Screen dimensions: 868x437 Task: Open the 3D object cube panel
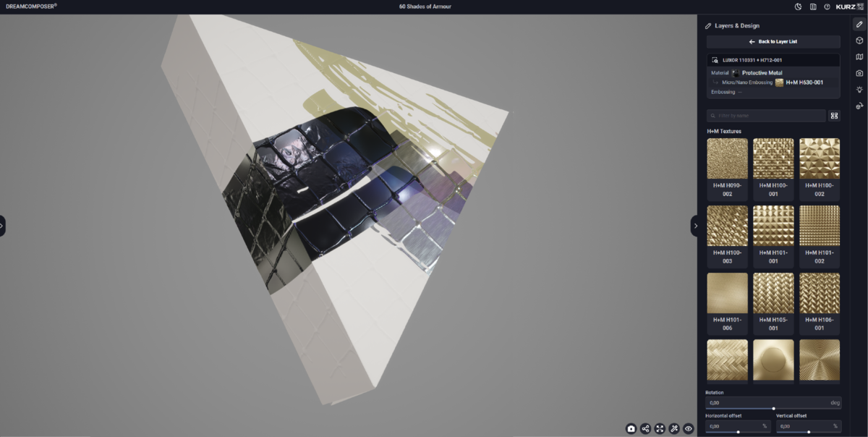859,41
